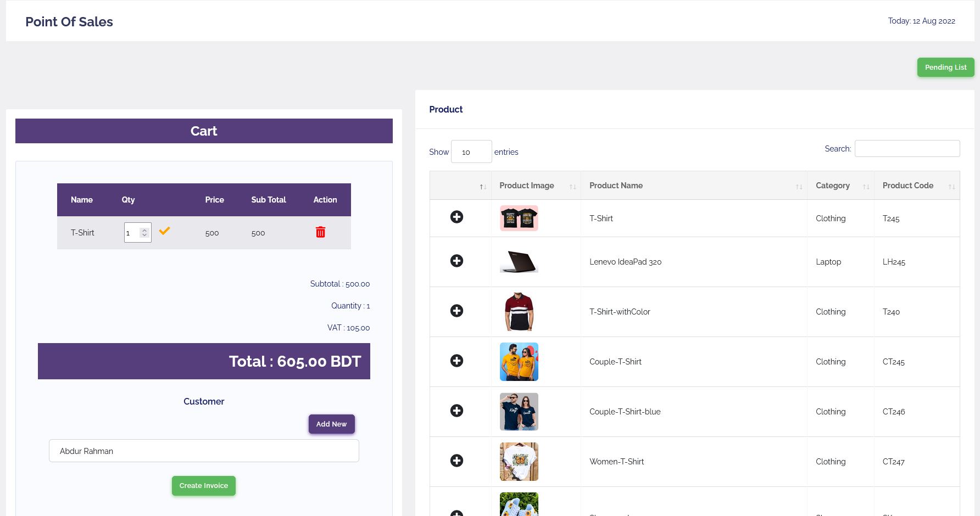The height and width of the screenshot is (516, 980).
Task: Change Show entries count field
Action: 471,152
